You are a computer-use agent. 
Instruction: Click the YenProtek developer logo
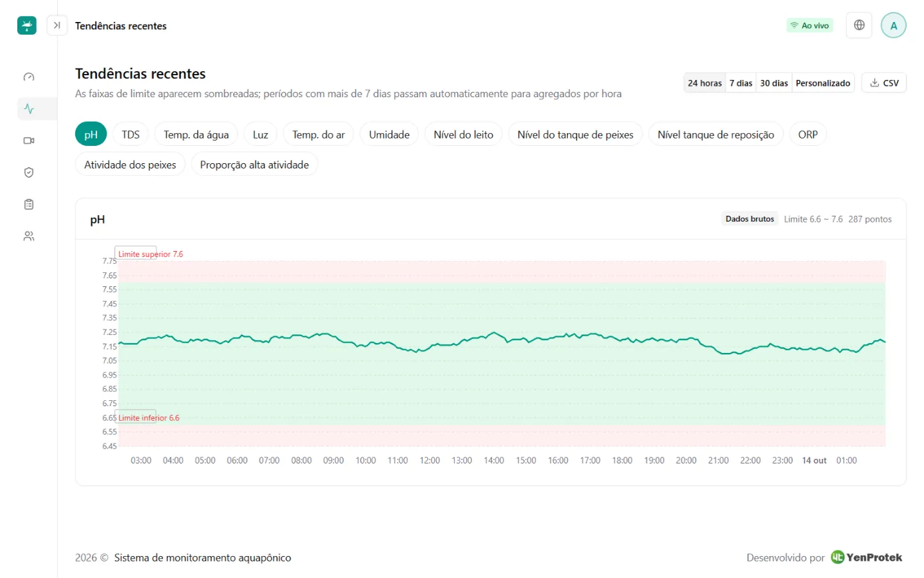866,557
